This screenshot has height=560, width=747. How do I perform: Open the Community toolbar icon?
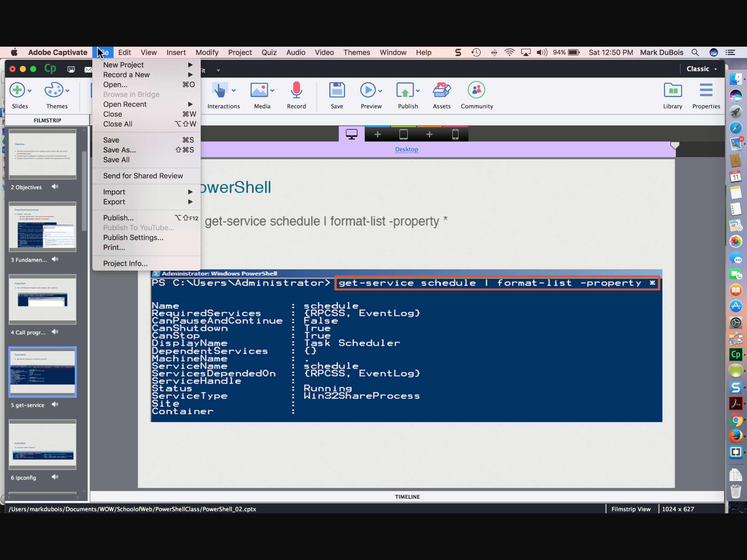coord(476,90)
